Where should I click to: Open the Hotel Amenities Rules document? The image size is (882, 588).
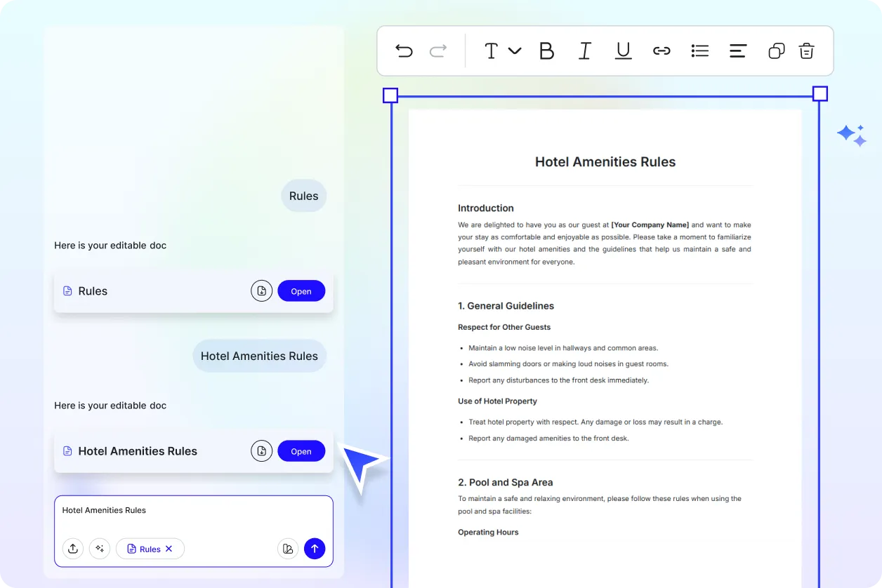301,451
